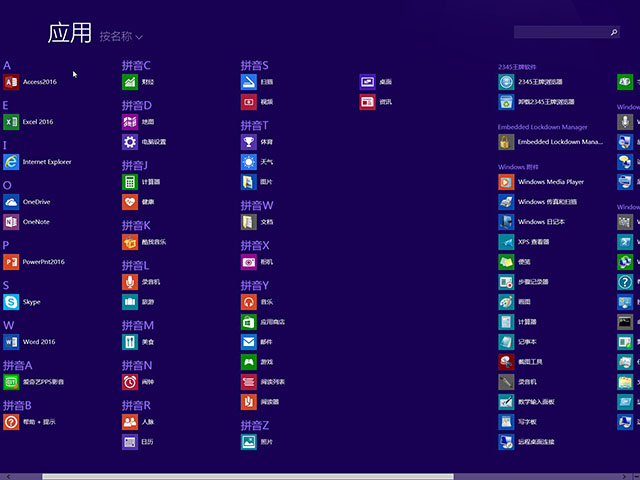Switch to the 桌面 Desktop tile
The width and height of the screenshot is (640, 480).
tap(376, 82)
